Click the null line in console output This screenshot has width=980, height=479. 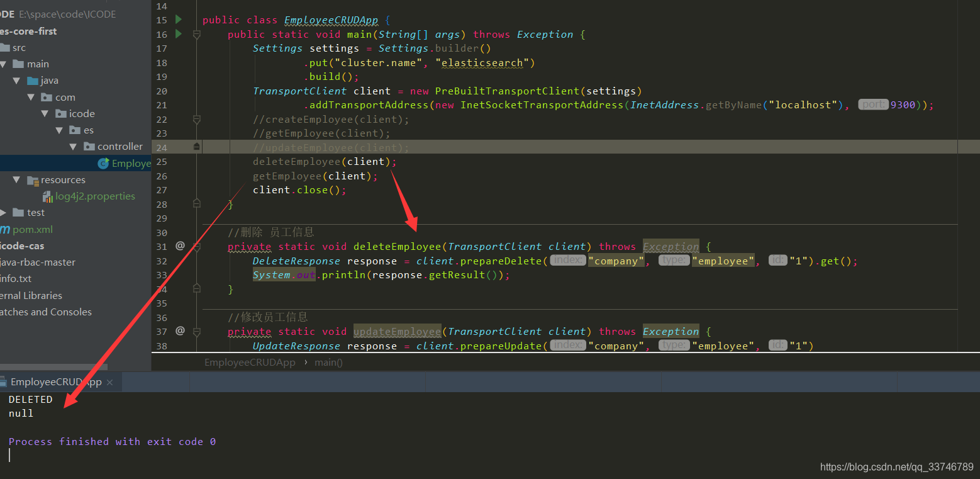pyautogui.click(x=21, y=414)
